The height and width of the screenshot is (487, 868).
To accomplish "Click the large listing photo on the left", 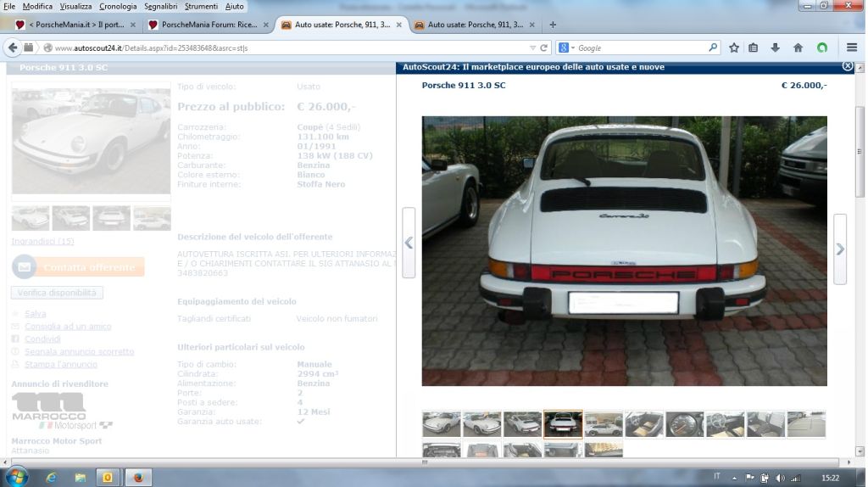I will pyautogui.click(x=92, y=142).
